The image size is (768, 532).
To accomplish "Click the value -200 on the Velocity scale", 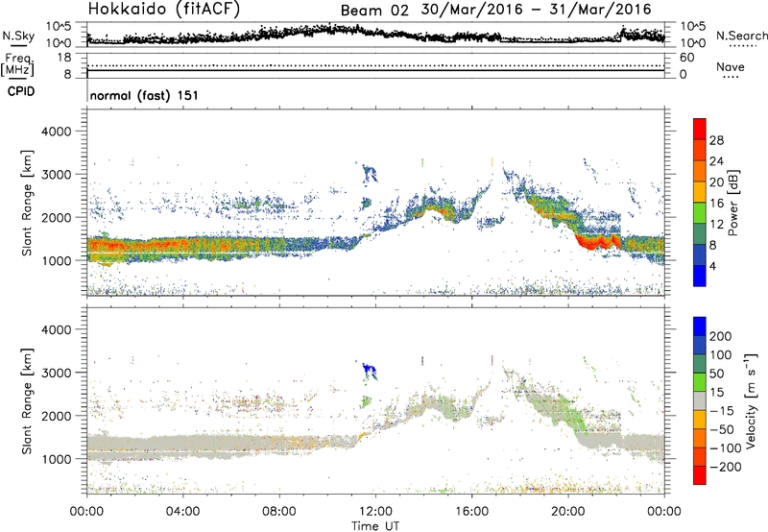I will coord(725,467).
